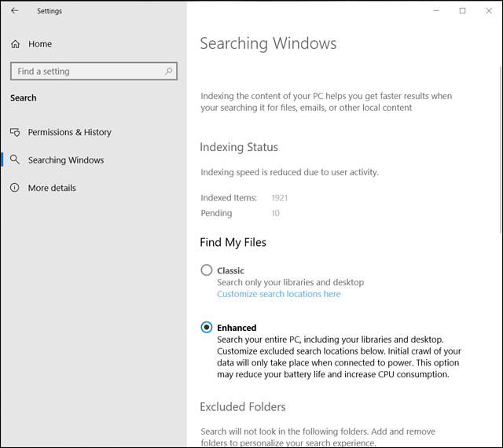Click the Searching Windows magnifier icon
The image size is (503, 448).
15,160
